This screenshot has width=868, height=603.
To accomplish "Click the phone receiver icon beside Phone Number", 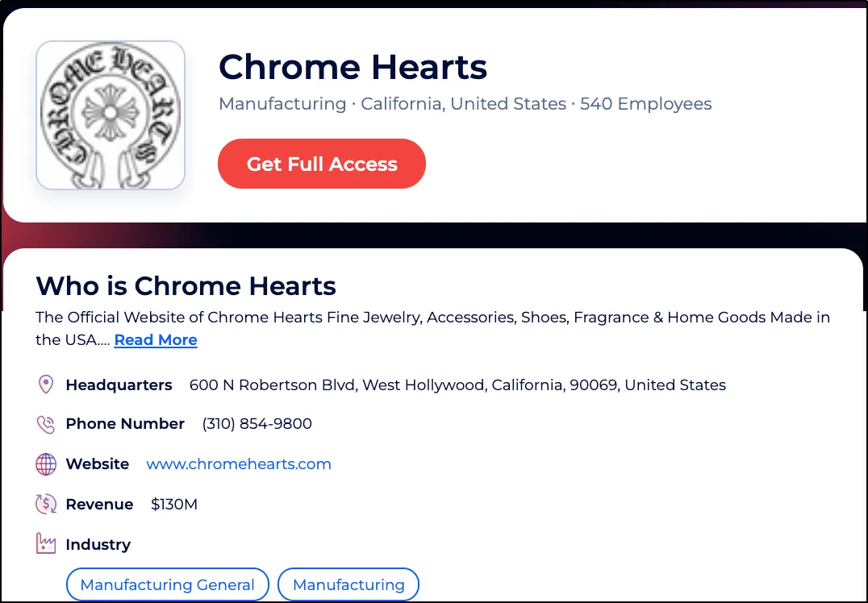I will tap(46, 423).
